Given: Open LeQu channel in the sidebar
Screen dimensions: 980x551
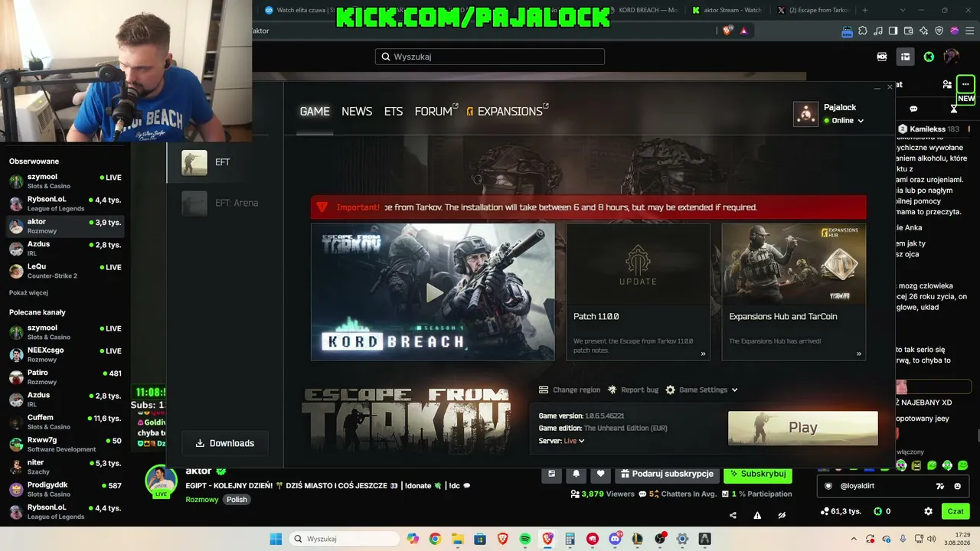Looking at the screenshot, I should [65, 271].
